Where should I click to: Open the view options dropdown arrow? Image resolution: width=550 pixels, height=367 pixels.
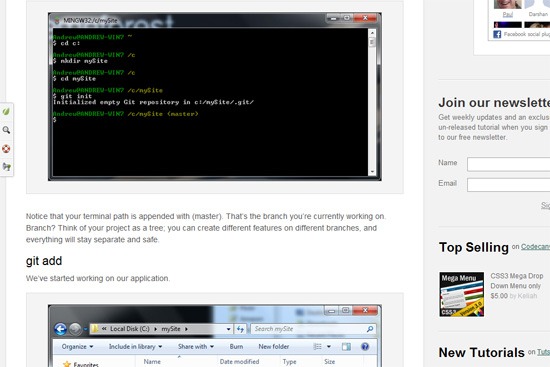(329, 347)
